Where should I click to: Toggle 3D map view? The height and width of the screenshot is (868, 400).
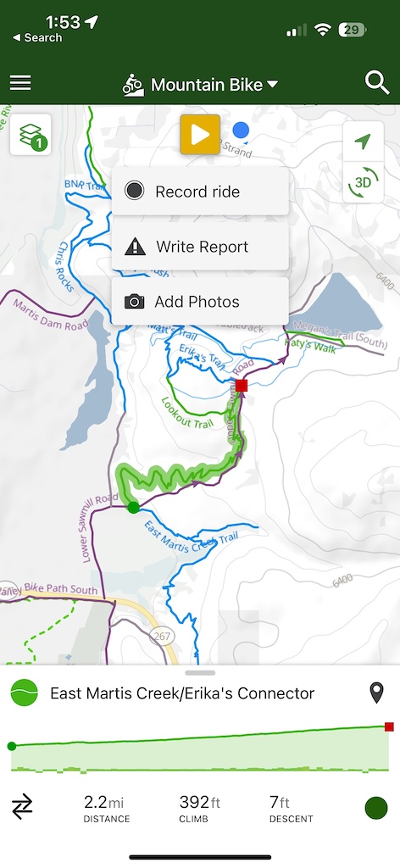click(363, 182)
